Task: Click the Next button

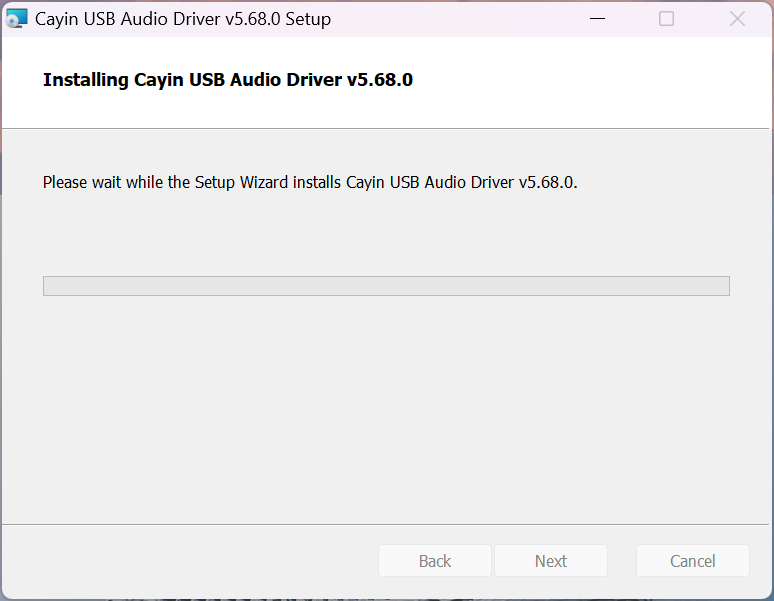Action: coord(551,561)
